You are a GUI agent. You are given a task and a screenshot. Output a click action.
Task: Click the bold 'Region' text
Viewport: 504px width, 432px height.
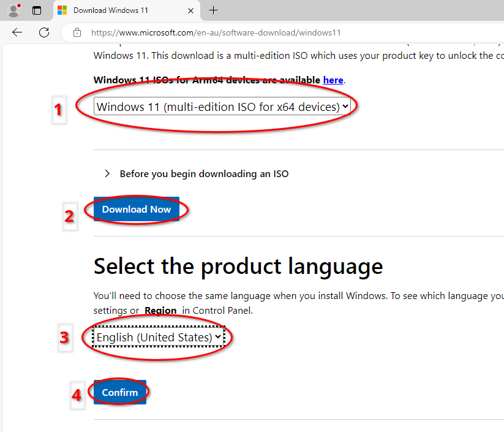160,311
